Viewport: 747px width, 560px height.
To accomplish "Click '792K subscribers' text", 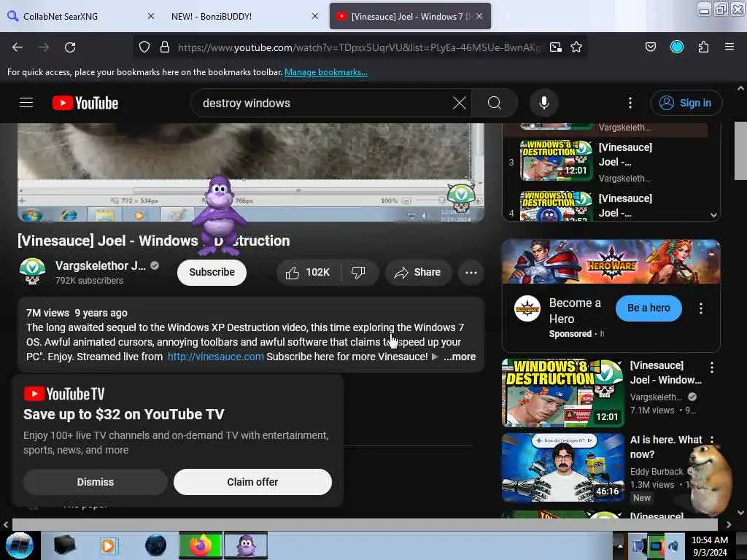I will pyautogui.click(x=89, y=281).
